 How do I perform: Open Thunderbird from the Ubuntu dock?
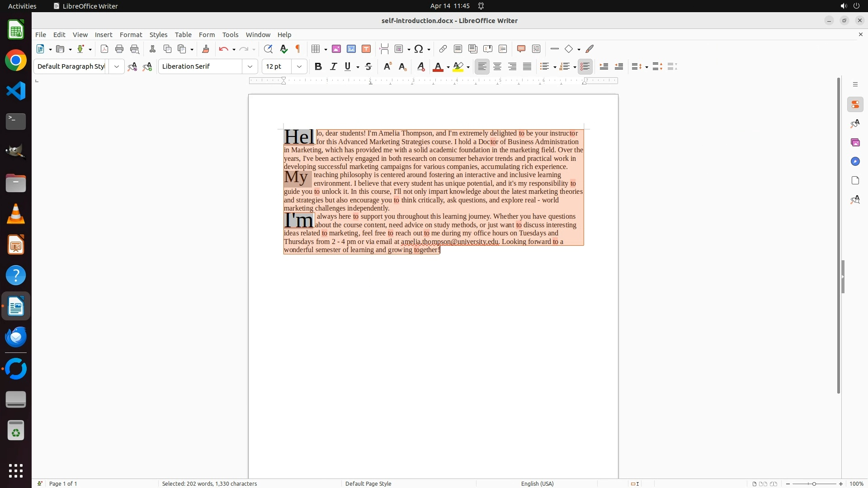[x=16, y=337]
